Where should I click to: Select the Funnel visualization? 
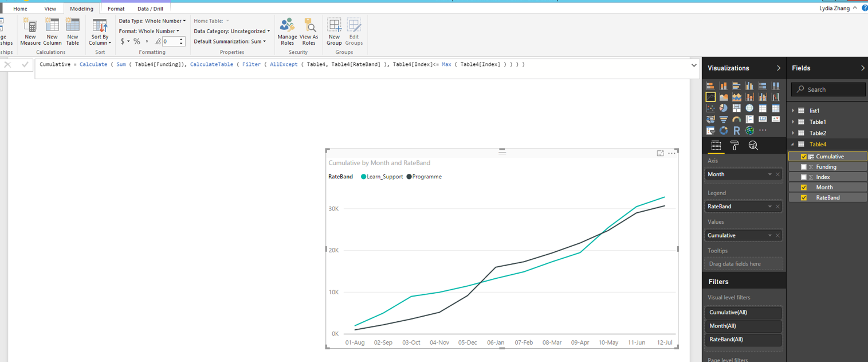724,119
